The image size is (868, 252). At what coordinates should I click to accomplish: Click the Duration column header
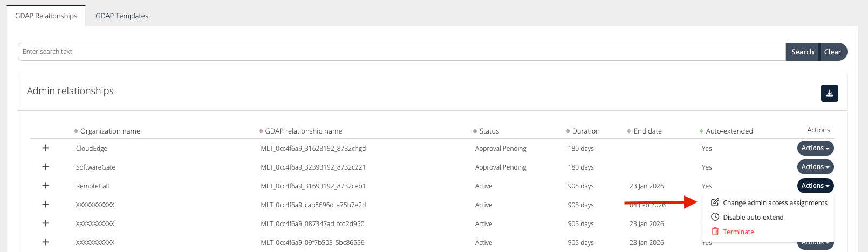[586, 131]
